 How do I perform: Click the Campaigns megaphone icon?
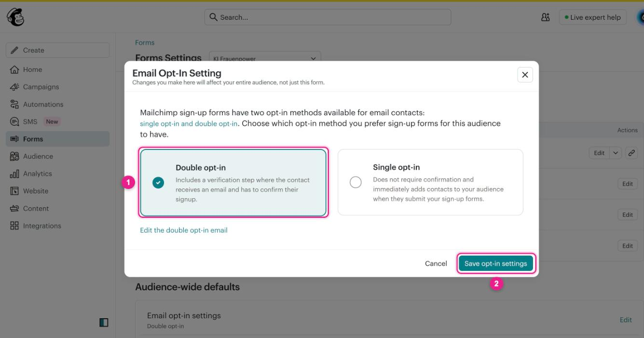(x=14, y=87)
